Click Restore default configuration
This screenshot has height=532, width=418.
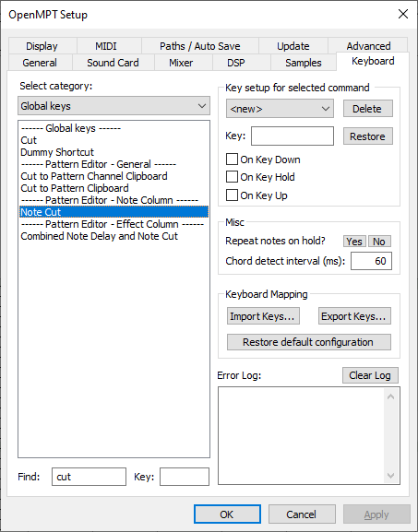[x=309, y=342]
